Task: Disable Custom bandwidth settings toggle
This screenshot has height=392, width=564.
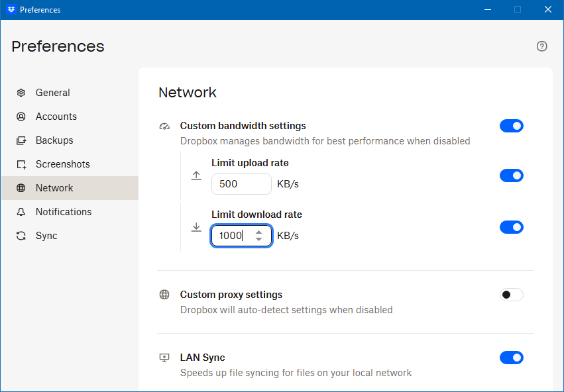Action: (x=512, y=126)
